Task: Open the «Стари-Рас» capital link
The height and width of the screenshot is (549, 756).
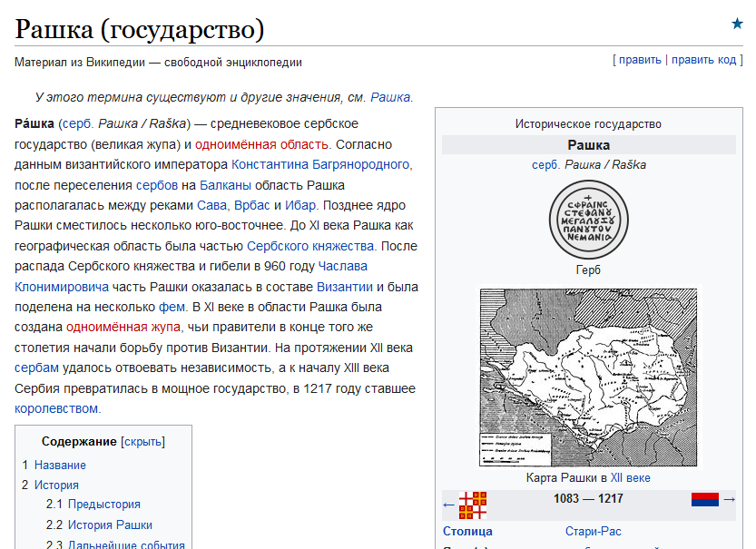Action: tap(593, 532)
